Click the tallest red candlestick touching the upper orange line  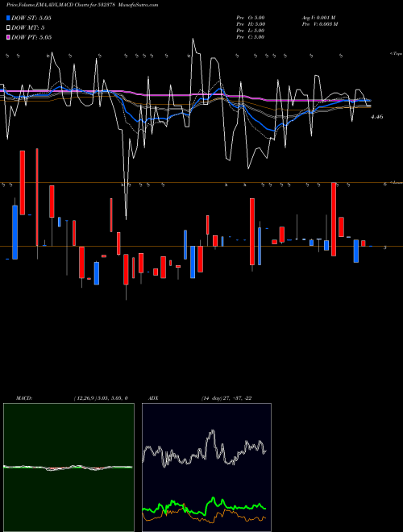[334, 219]
